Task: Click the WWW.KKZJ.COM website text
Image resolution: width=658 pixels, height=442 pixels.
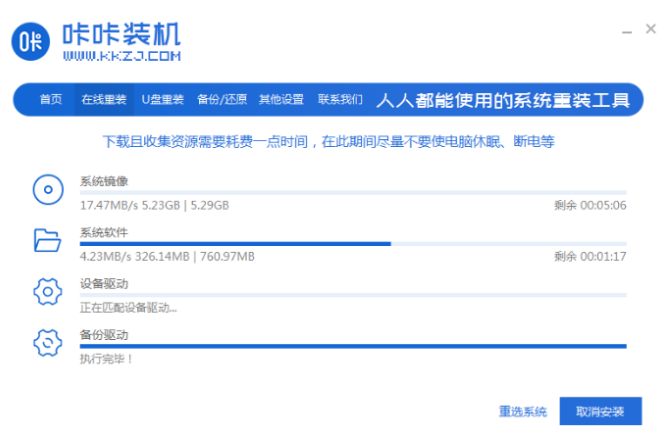Action: click(x=126, y=56)
